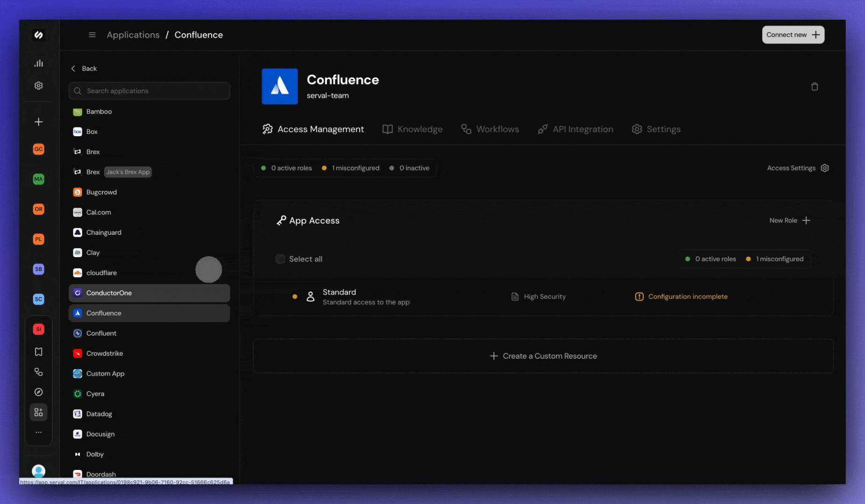Collapse the app list with the Back chevron
Viewport: 865px width, 504px height.
(x=73, y=68)
